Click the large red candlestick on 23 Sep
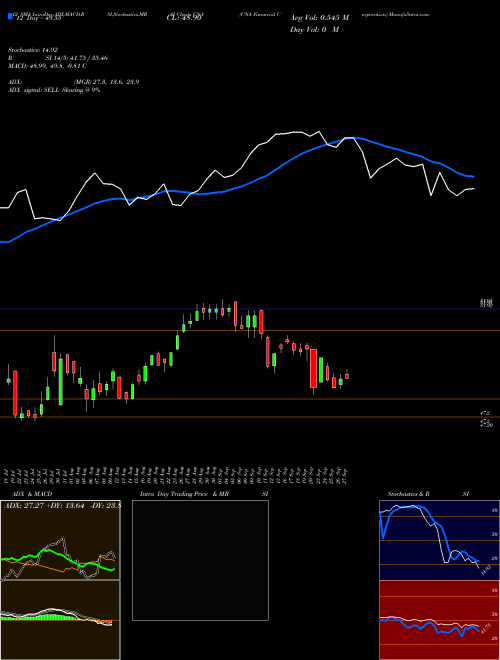The image size is (500, 660). [313, 368]
